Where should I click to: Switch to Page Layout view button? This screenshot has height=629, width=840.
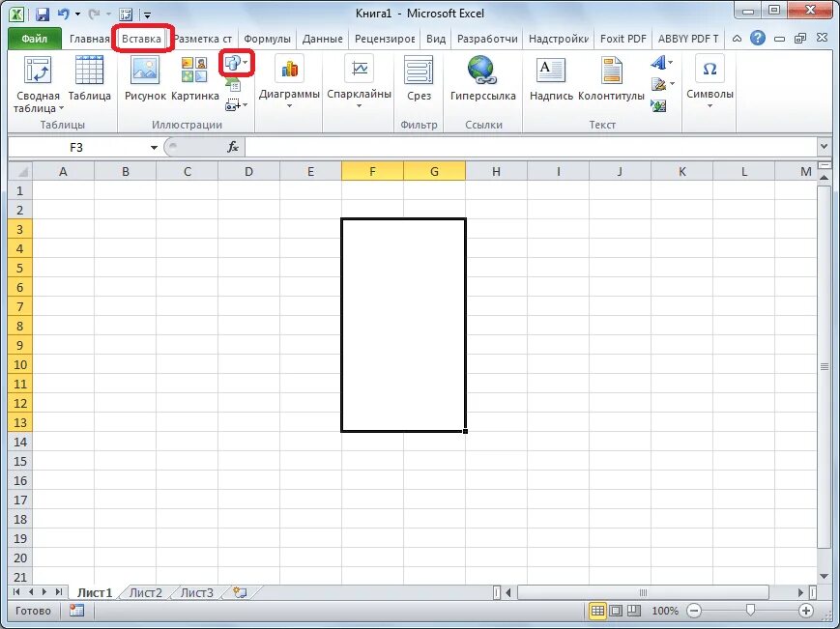pyautogui.click(x=616, y=611)
